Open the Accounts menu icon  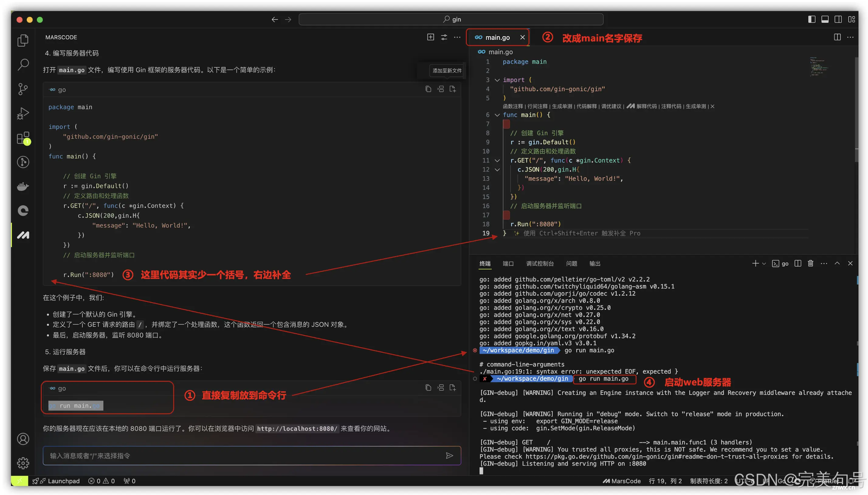[x=23, y=439]
